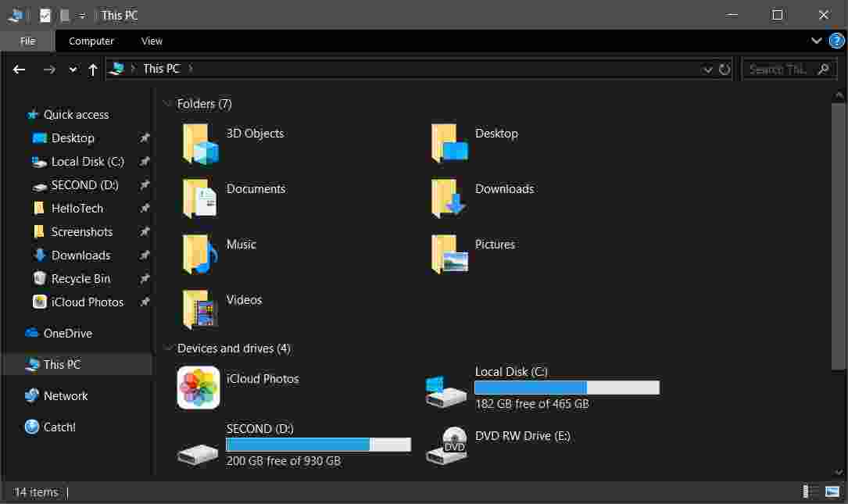Click the New folder quick access toolbar icon
This screenshot has height=504, width=848.
(x=64, y=16)
